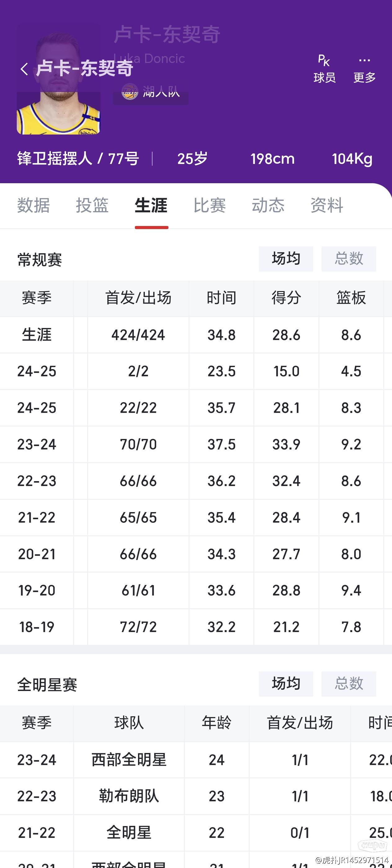
Task: Switch to the 投篮 tab
Action: (x=92, y=205)
